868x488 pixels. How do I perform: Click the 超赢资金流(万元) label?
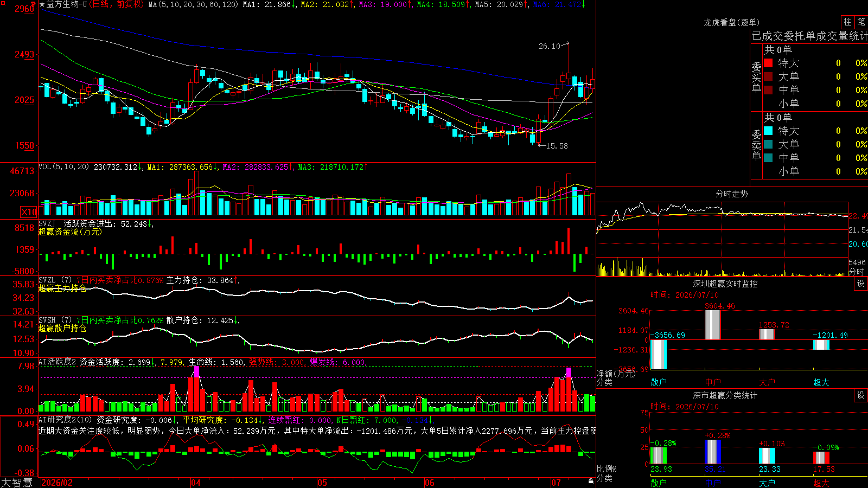pos(70,232)
